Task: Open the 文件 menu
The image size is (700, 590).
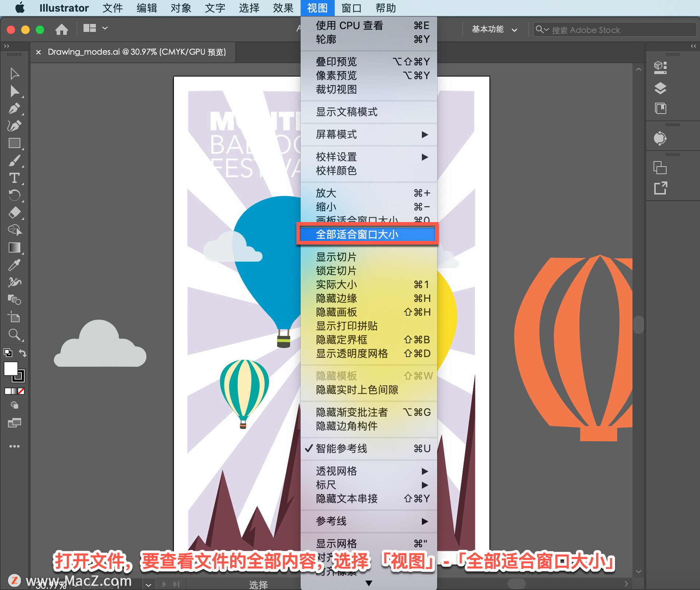Action: [112, 8]
